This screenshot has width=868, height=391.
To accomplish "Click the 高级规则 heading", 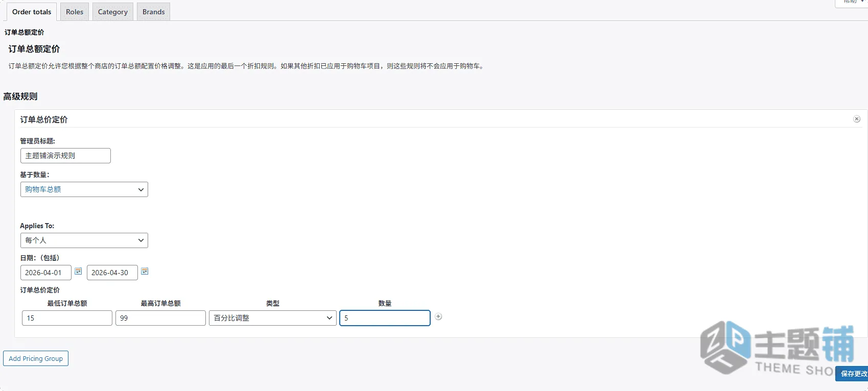I will [x=20, y=96].
